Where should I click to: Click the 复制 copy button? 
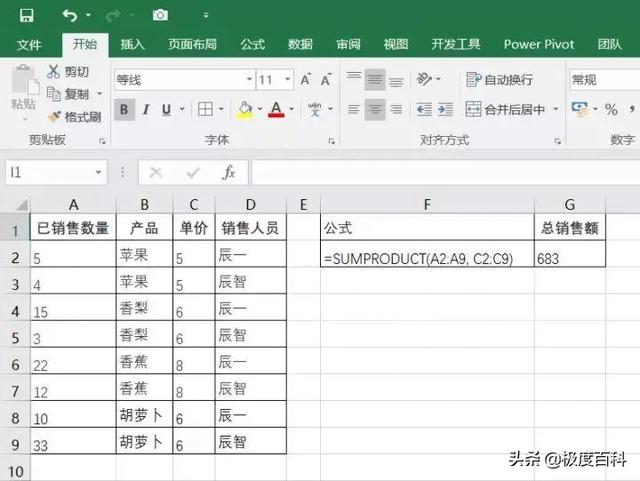[x=68, y=94]
